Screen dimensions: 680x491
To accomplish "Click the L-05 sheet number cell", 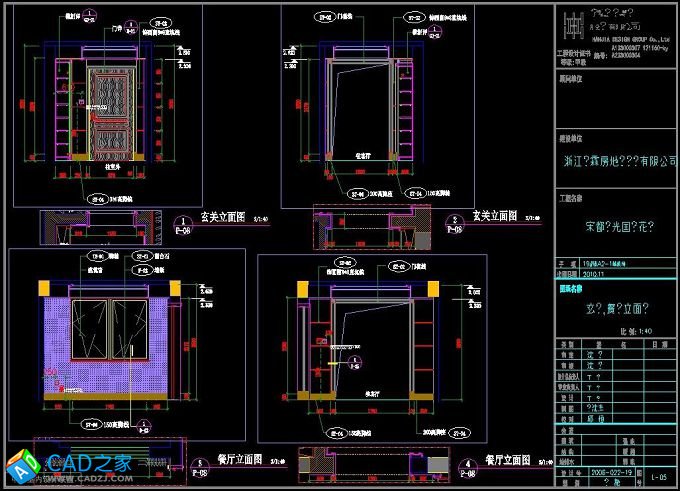I will [659, 480].
